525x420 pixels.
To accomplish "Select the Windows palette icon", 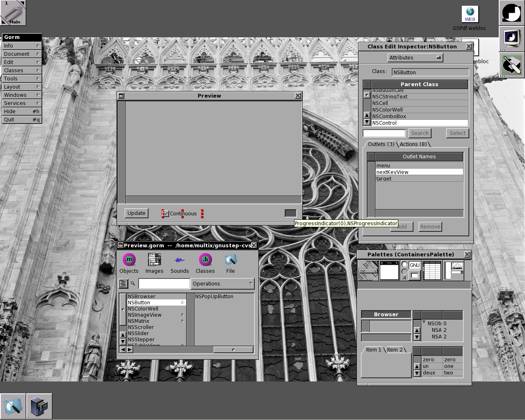I will pos(389,271).
